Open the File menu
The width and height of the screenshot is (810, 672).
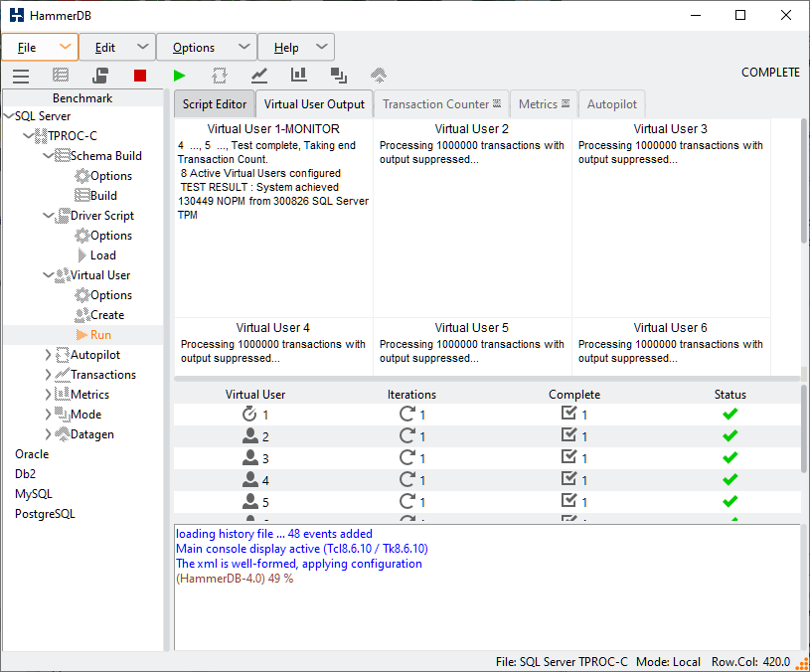point(40,48)
